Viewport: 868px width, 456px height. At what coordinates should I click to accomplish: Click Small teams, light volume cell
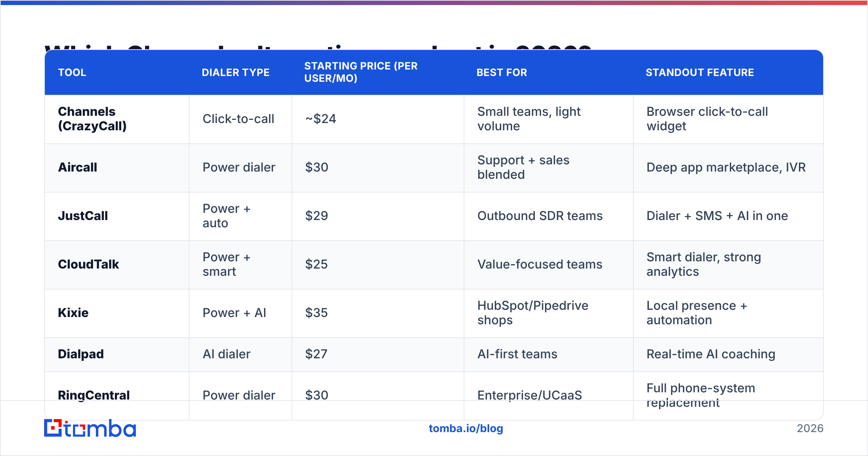pyautogui.click(x=529, y=119)
